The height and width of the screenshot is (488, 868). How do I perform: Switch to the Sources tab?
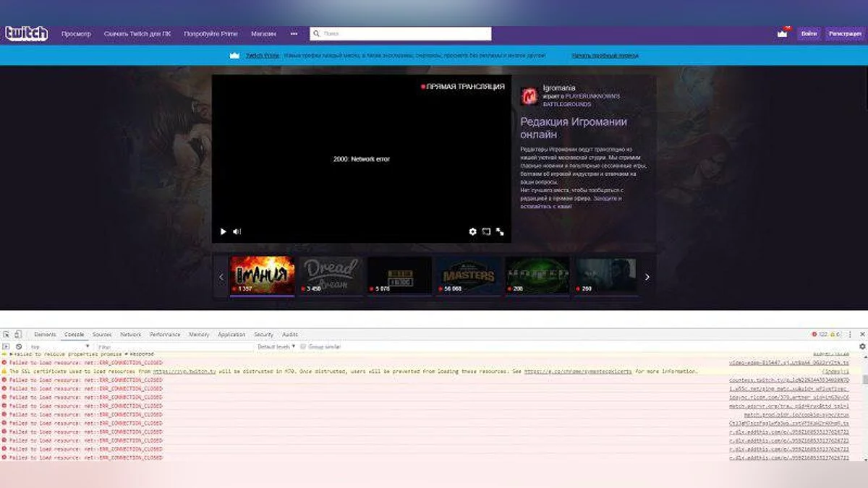(x=102, y=335)
